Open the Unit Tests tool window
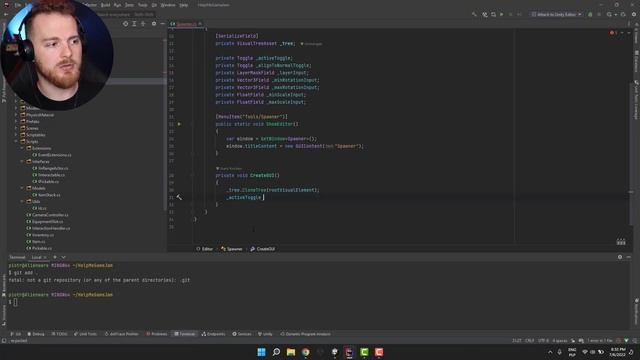The width and height of the screenshot is (640, 360). click(x=86, y=334)
